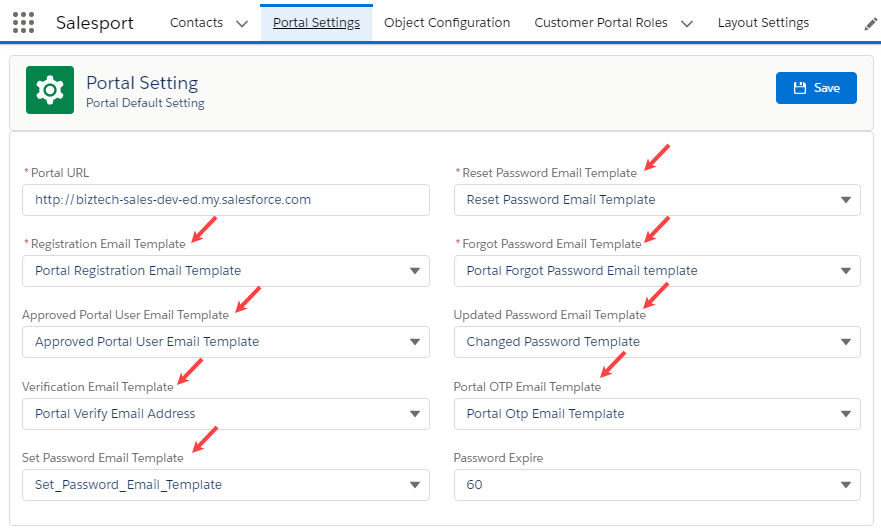Save the portal settings
Viewport: 881px width, 531px height.
[x=815, y=88]
